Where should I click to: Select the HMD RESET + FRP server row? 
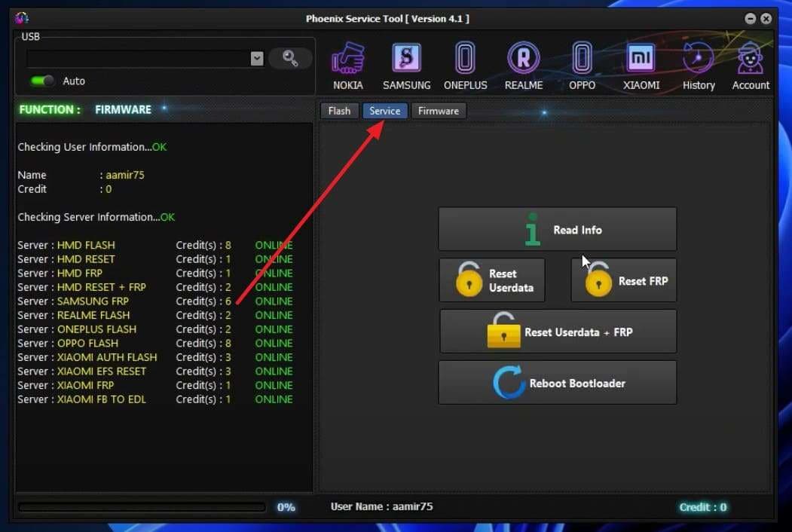click(155, 287)
